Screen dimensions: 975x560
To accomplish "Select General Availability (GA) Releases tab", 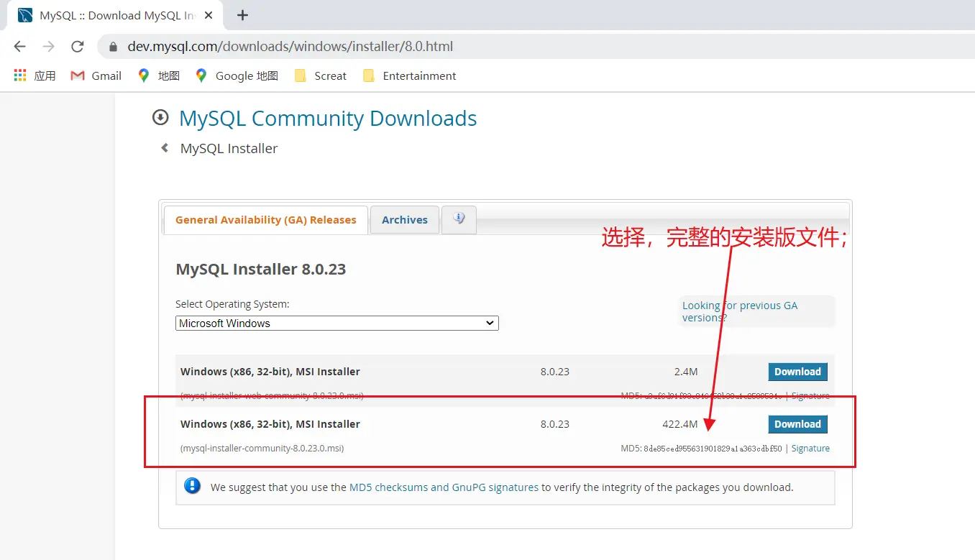I will [265, 220].
